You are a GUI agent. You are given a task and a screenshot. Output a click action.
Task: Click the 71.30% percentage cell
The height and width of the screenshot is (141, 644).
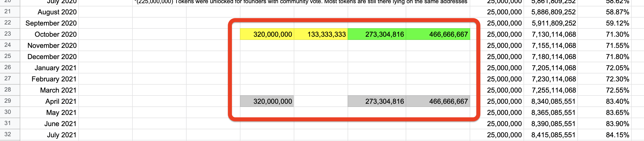(604, 34)
